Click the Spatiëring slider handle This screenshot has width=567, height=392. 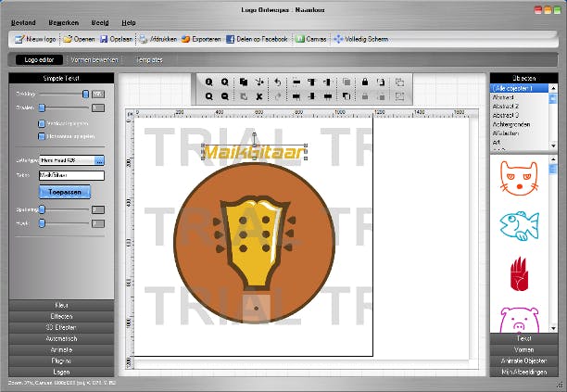[42, 209]
